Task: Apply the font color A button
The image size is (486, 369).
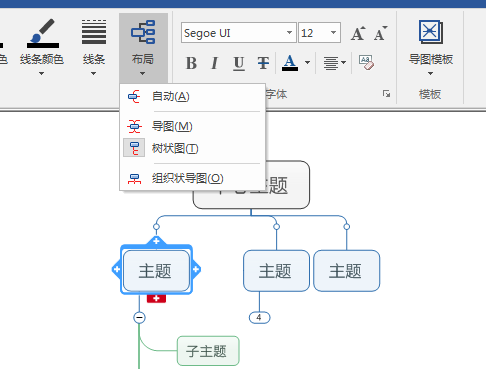Action: click(290, 63)
